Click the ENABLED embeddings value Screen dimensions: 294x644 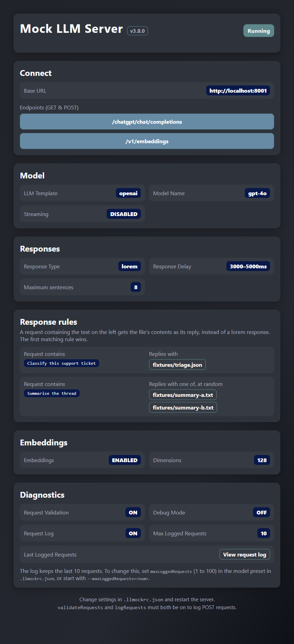tap(125, 460)
